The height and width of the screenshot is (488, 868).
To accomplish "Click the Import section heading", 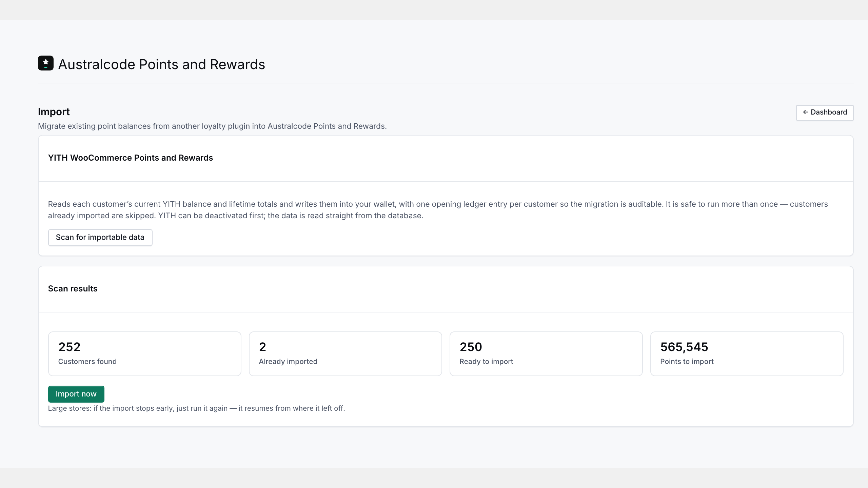I will pyautogui.click(x=54, y=112).
